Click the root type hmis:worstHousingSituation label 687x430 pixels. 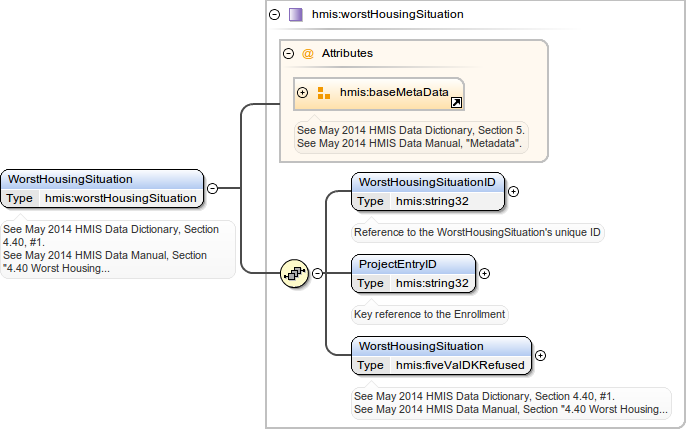pyautogui.click(x=120, y=198)
